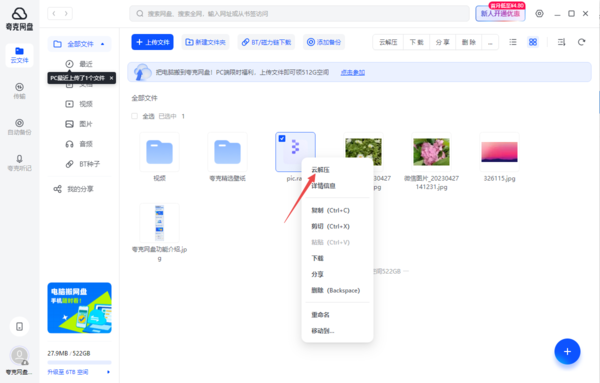This screenshot has width=600, height=383.
Task: Go back with the left arrow
Action: pos(54,14)
